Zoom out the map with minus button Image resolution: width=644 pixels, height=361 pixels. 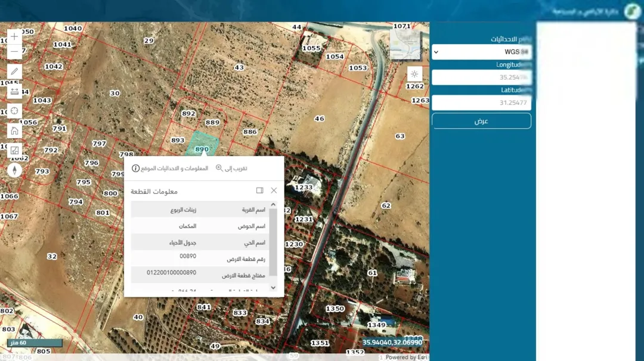(14, 52)
